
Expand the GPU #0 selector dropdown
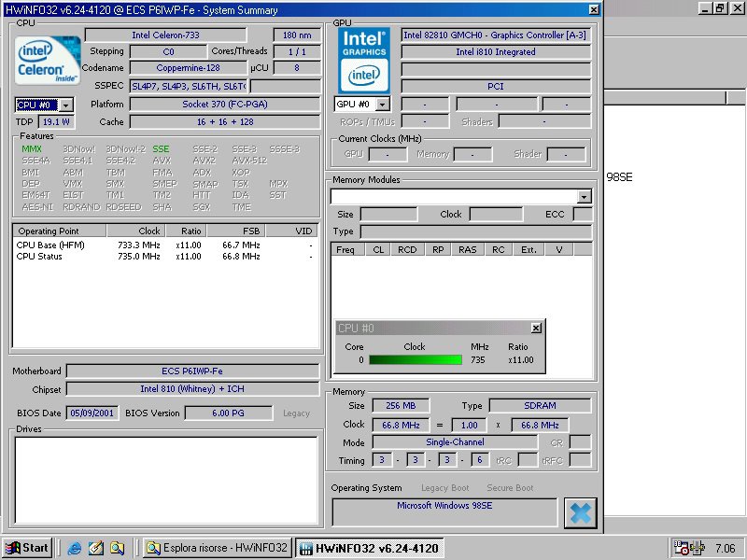(x=382, y=105)
